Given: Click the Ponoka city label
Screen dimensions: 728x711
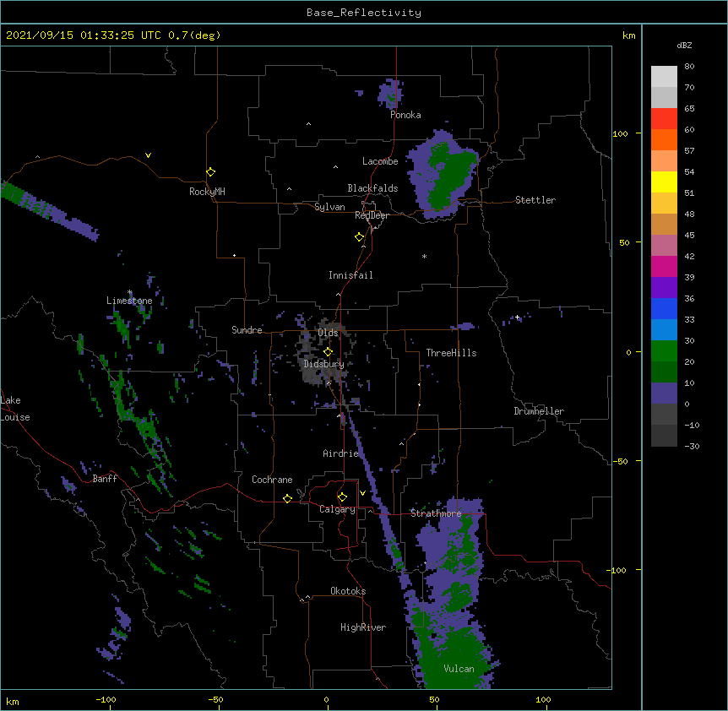Looking at the screenshot, I should point(405,115).
